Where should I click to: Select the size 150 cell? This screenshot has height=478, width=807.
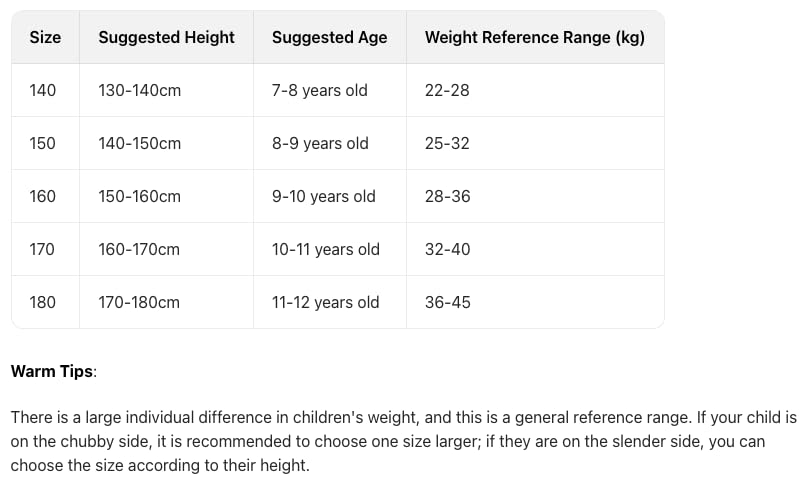point(43,144)
